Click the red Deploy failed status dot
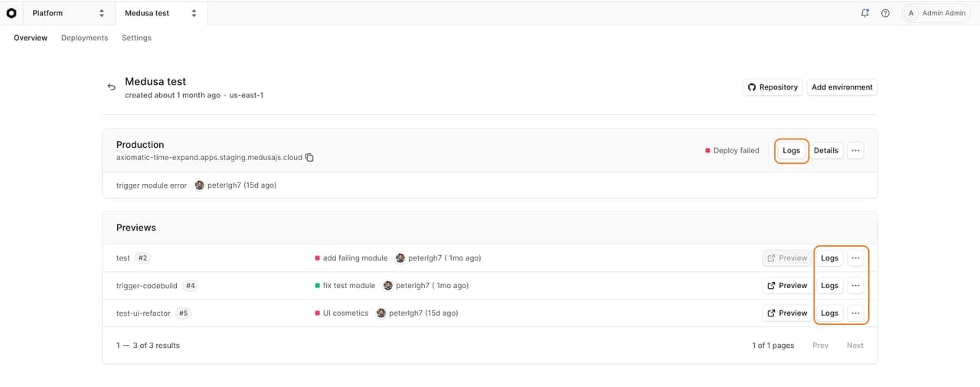The height and width of the screenshot is (387, 980). pos(707,151)
